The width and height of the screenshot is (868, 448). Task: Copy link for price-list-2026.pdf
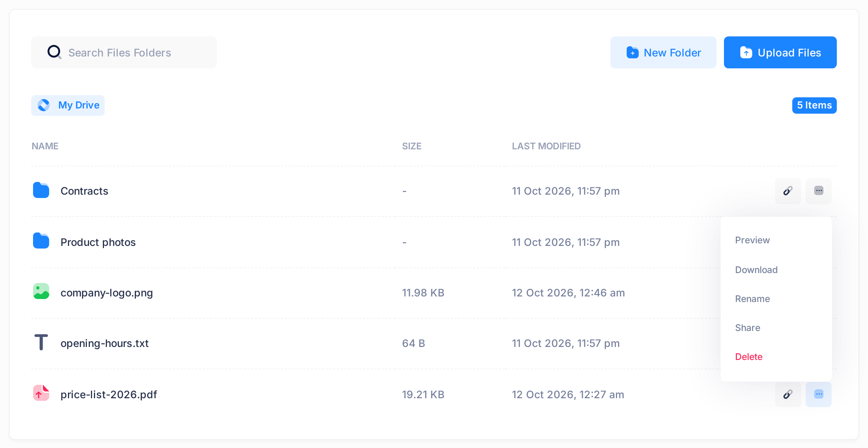tap(788, 394)
